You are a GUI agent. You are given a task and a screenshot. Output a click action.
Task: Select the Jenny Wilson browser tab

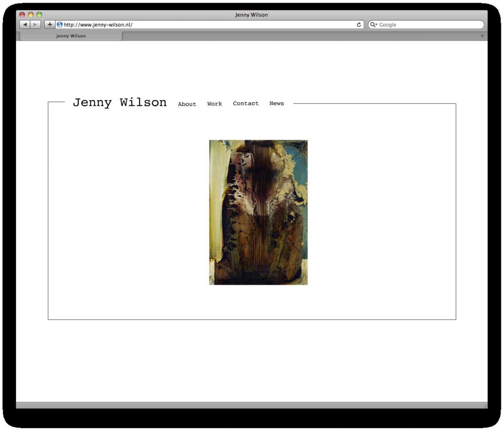[71, 36]
